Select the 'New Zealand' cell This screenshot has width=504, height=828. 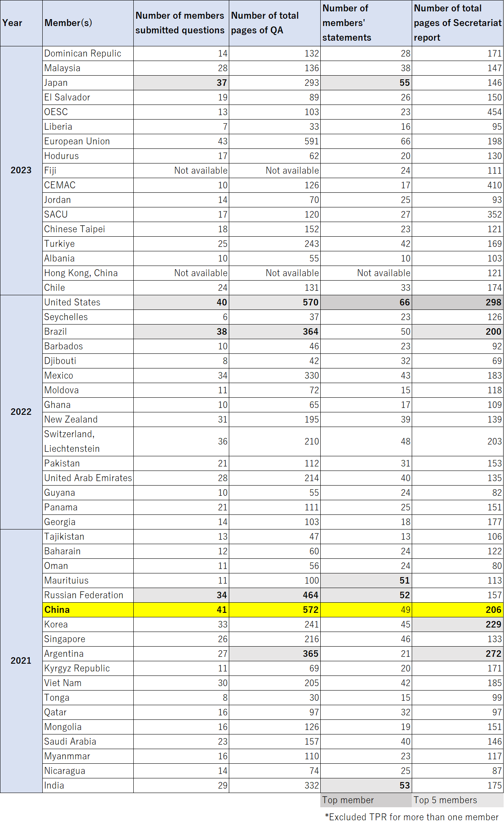click(x=88, y=420)
